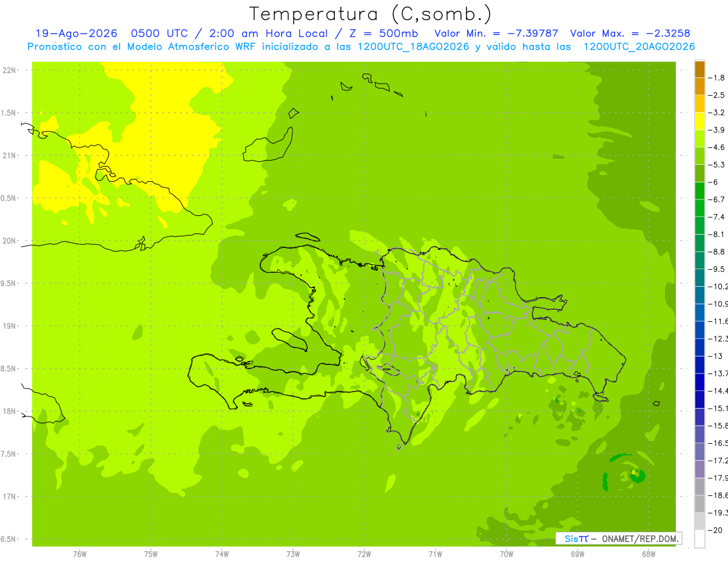Select the "69W" longitude label

[x=578, y=554]
